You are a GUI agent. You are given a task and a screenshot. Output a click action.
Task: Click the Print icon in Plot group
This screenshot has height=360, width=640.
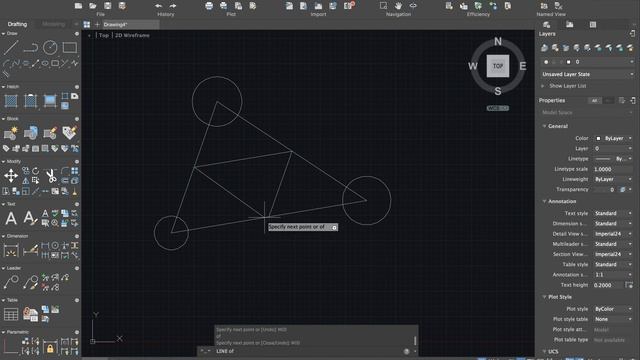[209, 6]
